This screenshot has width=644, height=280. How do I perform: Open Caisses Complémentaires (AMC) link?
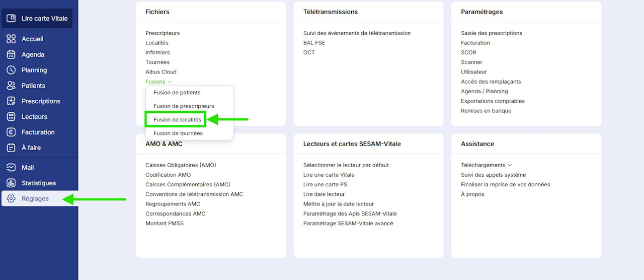tap(188, 184)
